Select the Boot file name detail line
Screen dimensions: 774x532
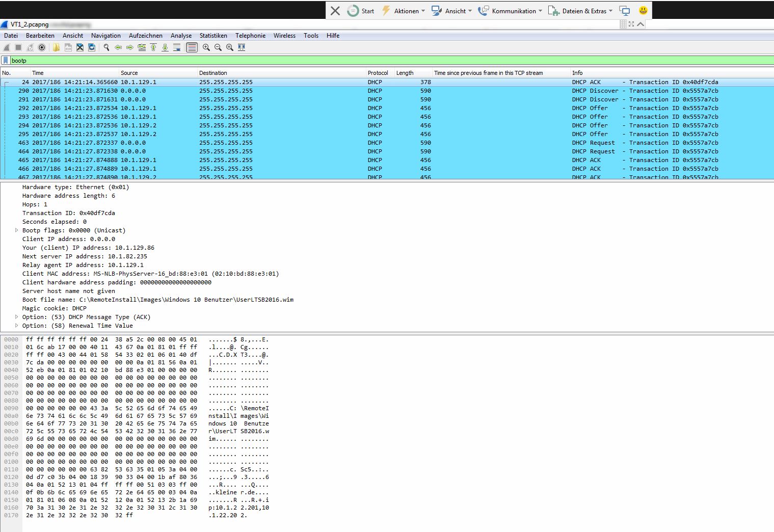tap(158, 300)
